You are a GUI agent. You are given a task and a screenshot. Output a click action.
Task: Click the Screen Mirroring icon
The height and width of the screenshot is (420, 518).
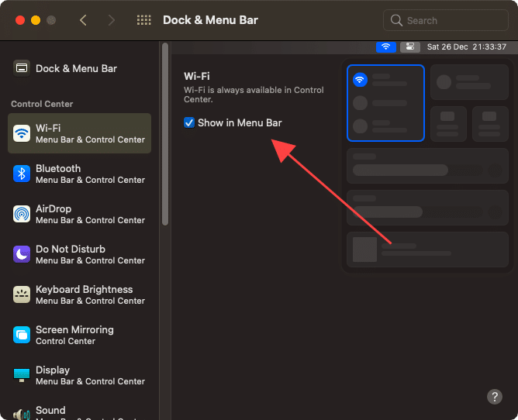[22, 335]
